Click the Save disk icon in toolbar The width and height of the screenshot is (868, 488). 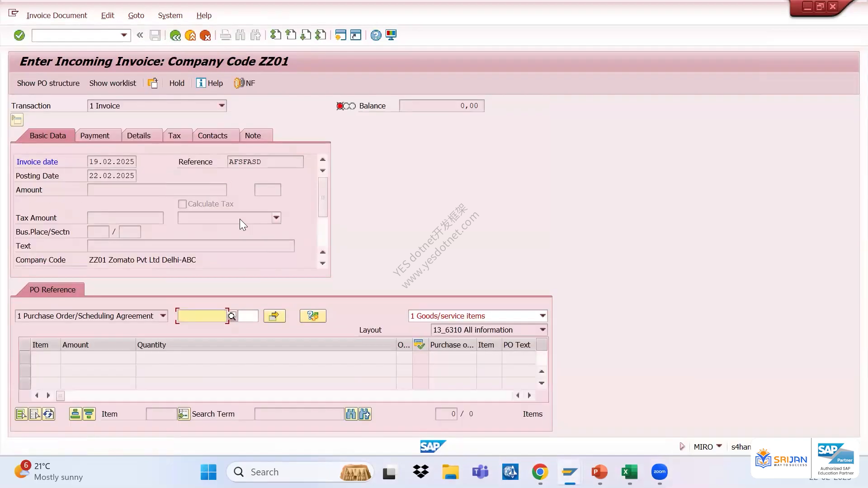[x=155, y=35]
